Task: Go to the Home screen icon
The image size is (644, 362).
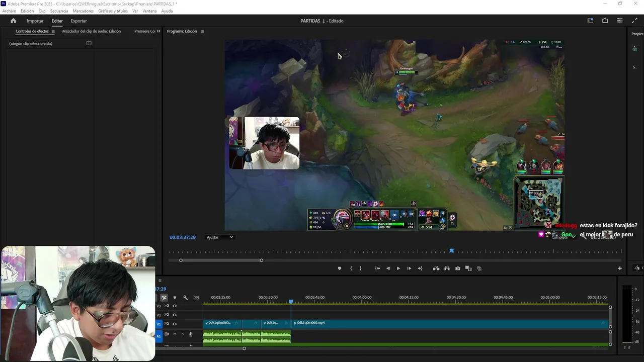Action: click(14, 21)
